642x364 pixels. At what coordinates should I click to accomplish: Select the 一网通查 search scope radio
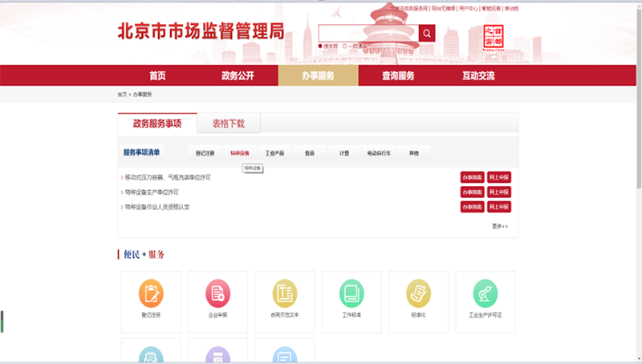[344, 47]
